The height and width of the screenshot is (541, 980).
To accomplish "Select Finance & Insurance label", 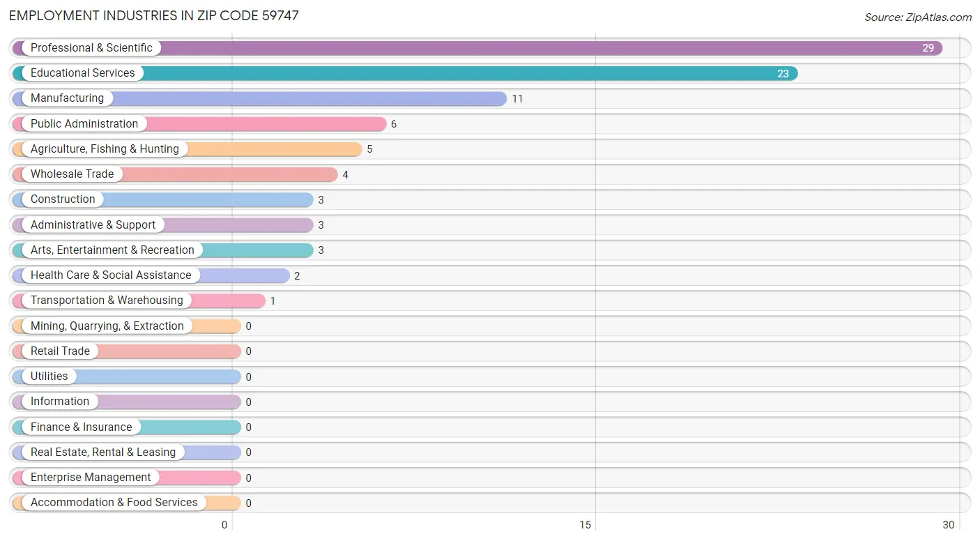I will click(x=81, y=427).
